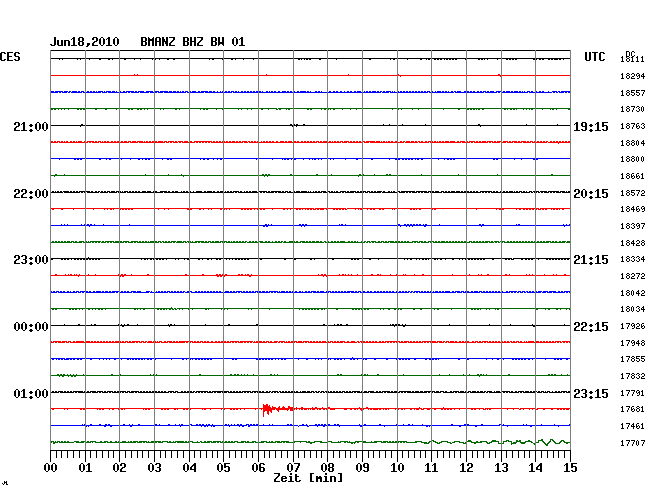Pick the DC value "17948"
This screenshot has height=494, width=650.
pyautogui.click(x=633, y=344)
